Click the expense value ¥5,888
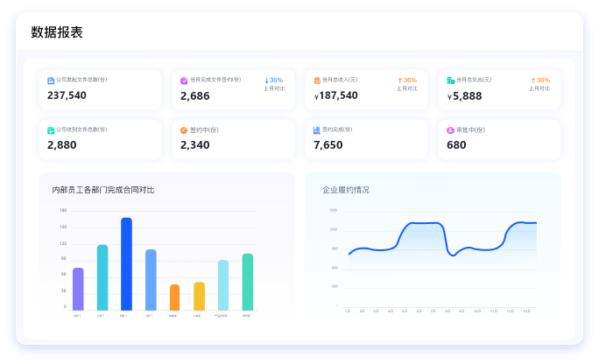The height and width of the screenshot is (364, 599). [464, 96]
